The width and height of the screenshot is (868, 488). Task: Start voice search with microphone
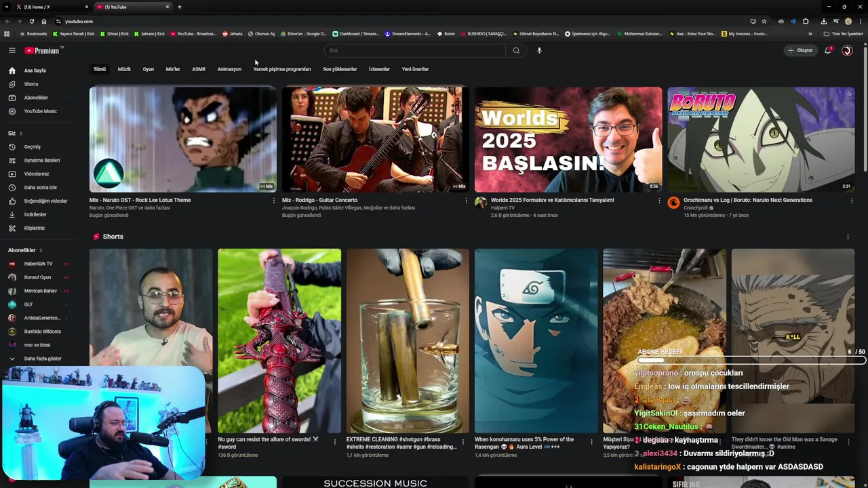(539, 50)
